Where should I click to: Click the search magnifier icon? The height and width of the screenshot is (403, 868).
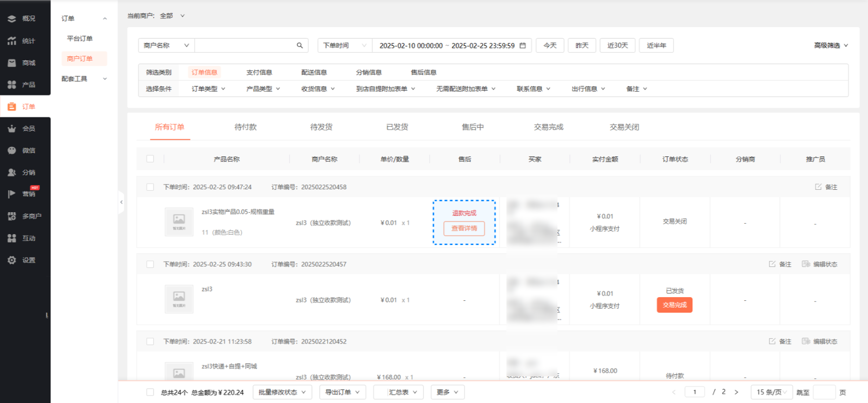300,45
